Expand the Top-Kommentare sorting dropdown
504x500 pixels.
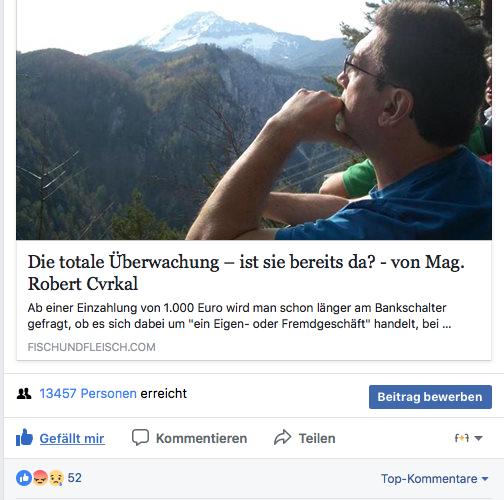pos(435,479)
